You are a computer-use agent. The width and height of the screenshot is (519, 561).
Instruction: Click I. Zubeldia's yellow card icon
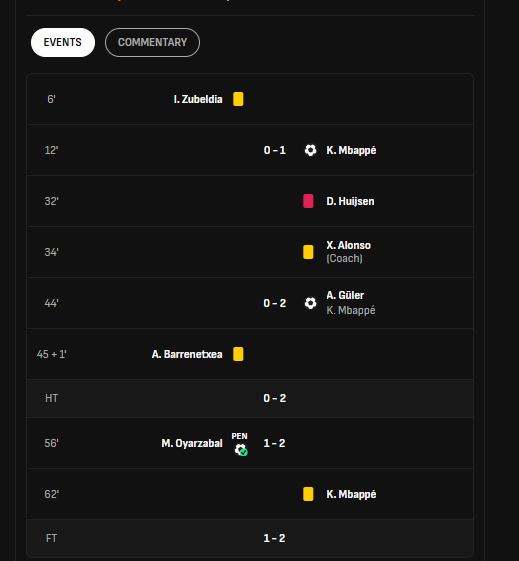pyautogui.click(x=238, y=99)
